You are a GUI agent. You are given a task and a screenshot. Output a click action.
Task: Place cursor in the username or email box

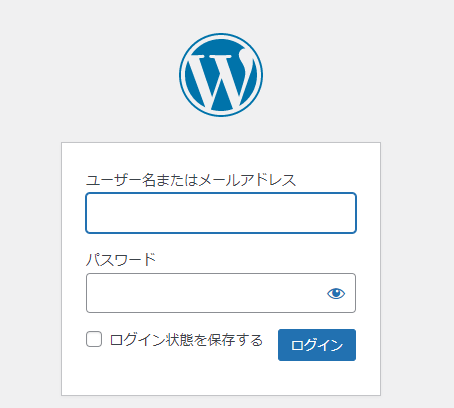coord(221,213)
